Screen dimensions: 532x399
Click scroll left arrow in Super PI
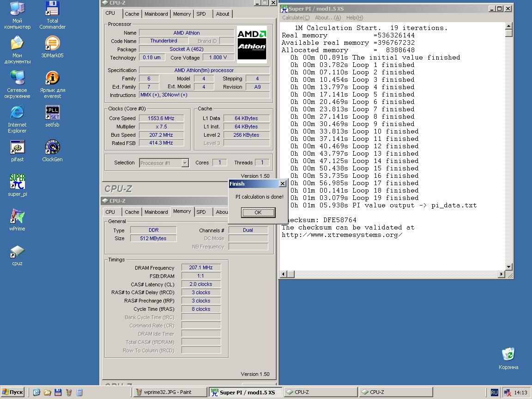pyautogui.click(x=284, y=274)
